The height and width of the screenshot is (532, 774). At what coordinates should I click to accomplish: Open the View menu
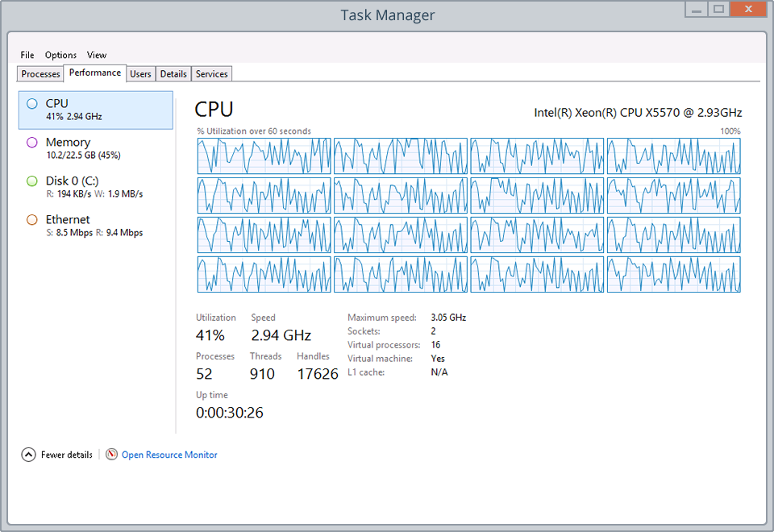pos(97,55)
